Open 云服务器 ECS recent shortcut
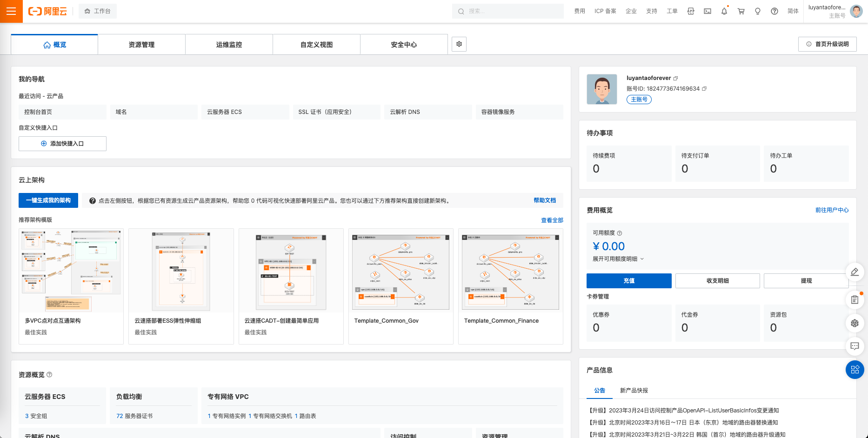The image size is (868, 438). pos(245,112)
